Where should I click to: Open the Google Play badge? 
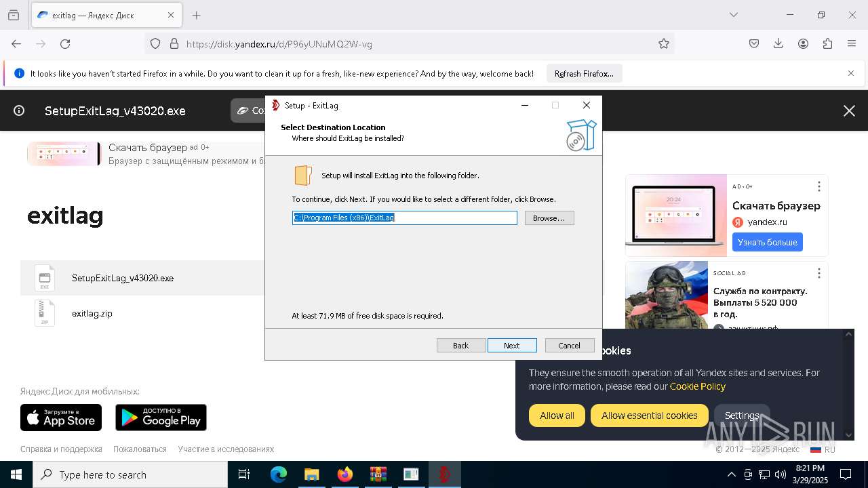click(161, 418)
